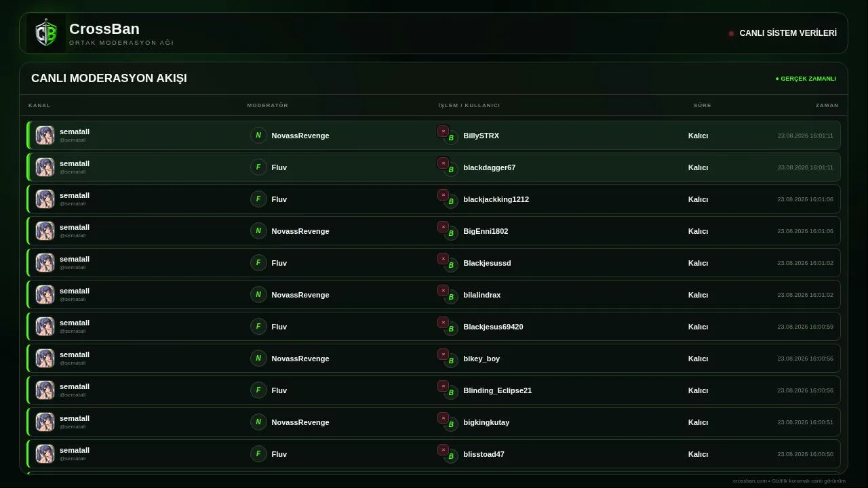
Task: Open the sematall avatar in the blisstoad47 row
Action: 45,454
